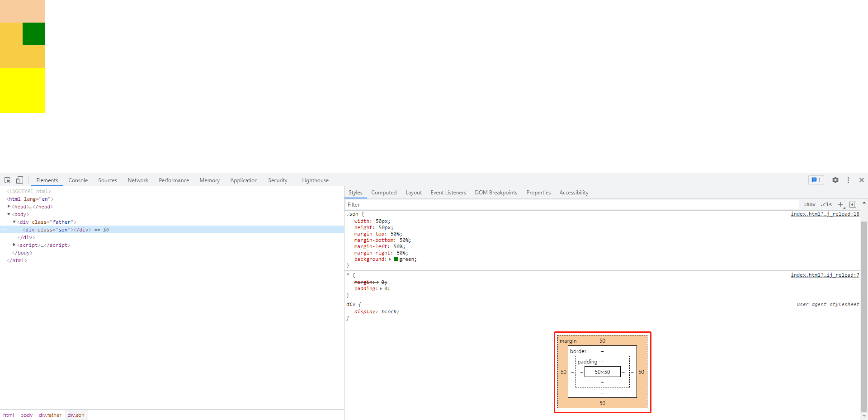The width and height of the screenshot is (868, 420).
Task: Switch to the Console tab
Action: point(78,180)
